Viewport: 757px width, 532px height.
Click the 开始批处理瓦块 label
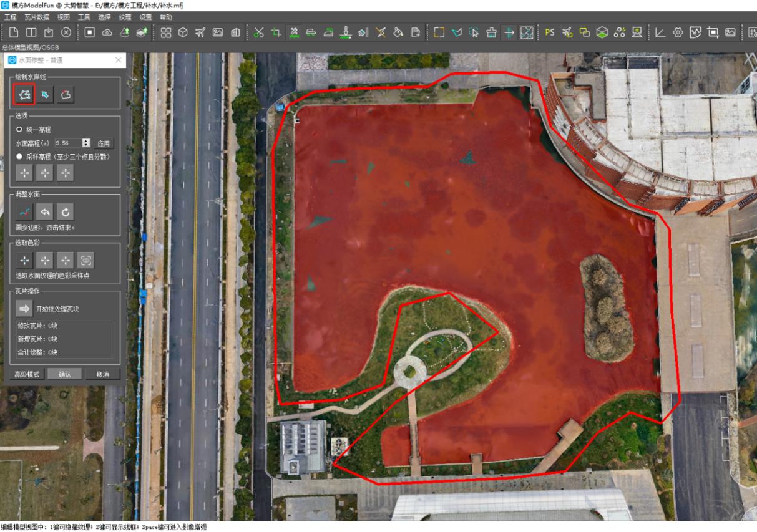[x=58, y=308]
